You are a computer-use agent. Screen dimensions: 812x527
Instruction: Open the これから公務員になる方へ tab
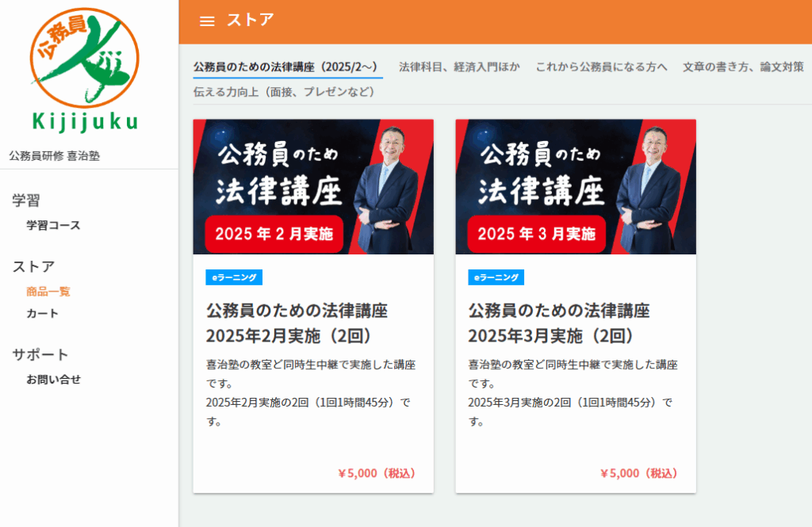601,67
